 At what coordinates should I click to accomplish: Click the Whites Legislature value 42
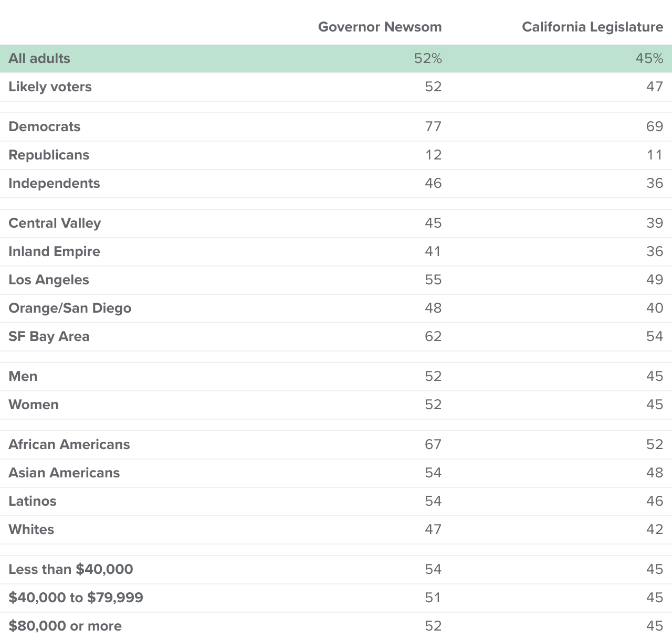tap(655, 529)
